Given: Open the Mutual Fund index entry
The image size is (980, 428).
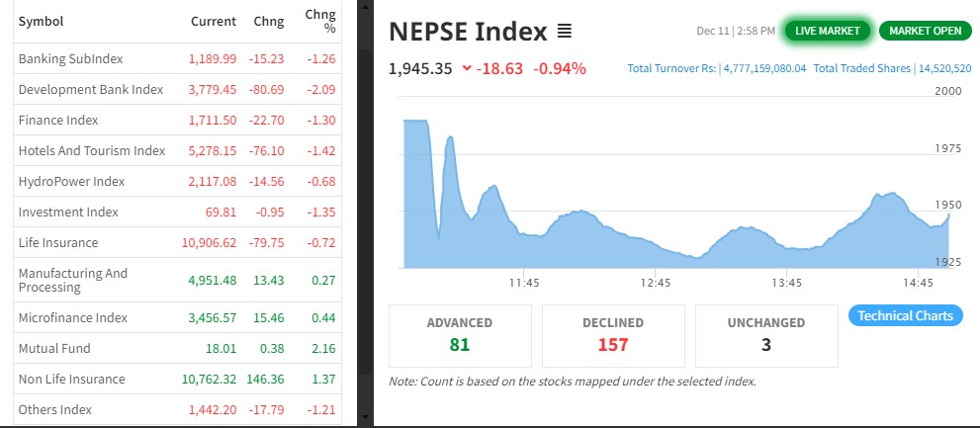Looking at the screenshot, I should tap(54, 348).
